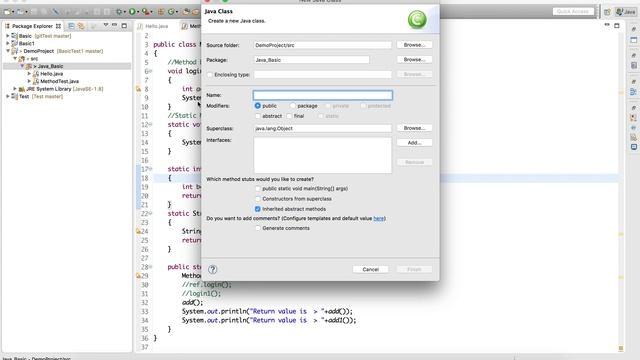The width and height of the screenshot is (640, 360).
Task: Enable the Enclosing type checkbox
Action: pos(210,75)
